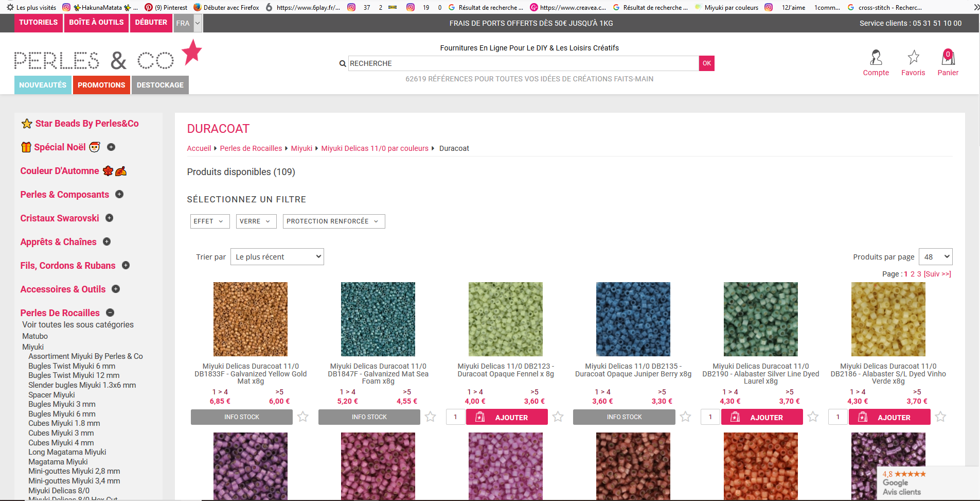The image size is (980, 501).
Task: Open the Panier shopping bag icon
Action: (948, 57)
